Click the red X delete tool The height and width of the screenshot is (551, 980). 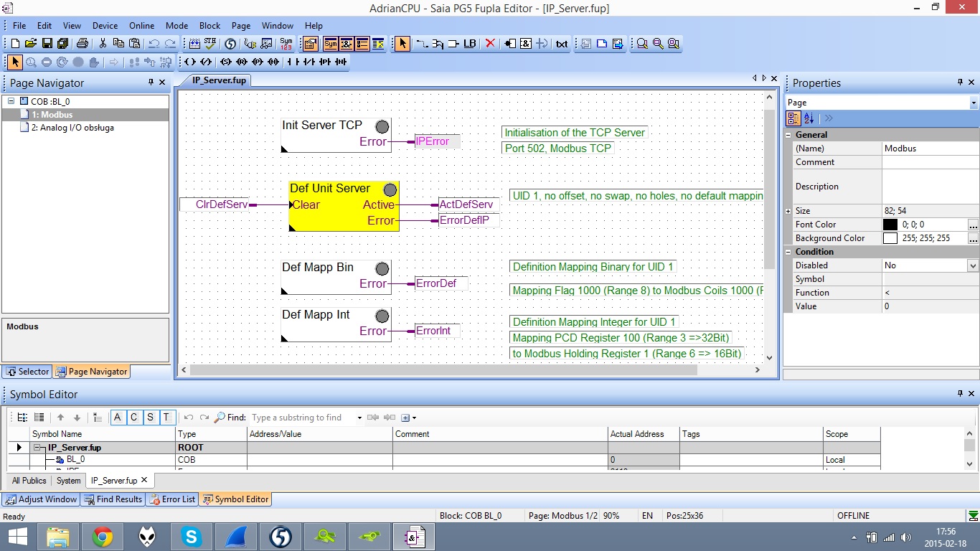[x=491, y=44]
